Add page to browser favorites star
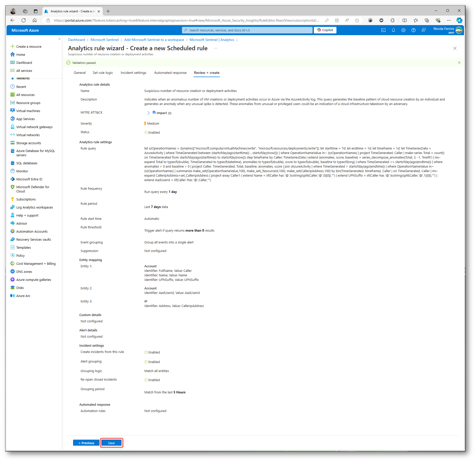Screen dimensions: 476x462 357,20
